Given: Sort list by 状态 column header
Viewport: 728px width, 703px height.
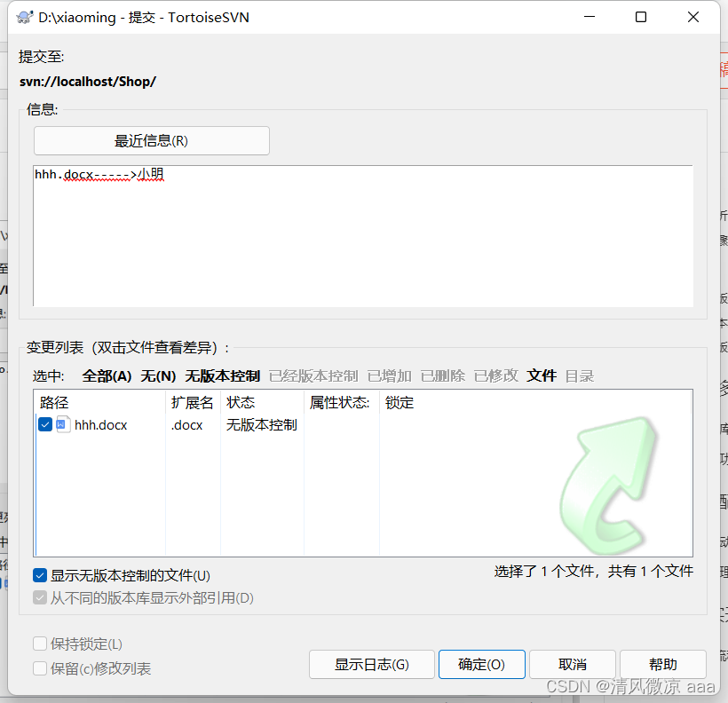Looking at the screenshot, I should (x=262, y=402).
